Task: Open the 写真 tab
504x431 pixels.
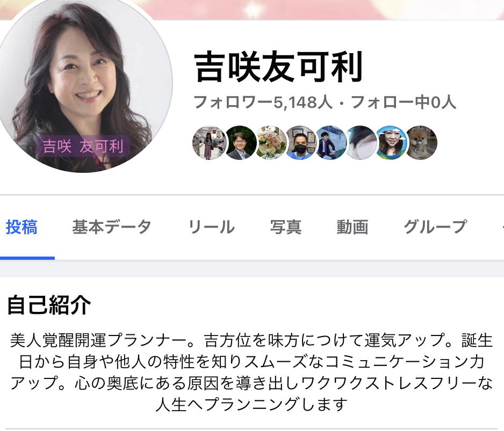Action: 286,227
